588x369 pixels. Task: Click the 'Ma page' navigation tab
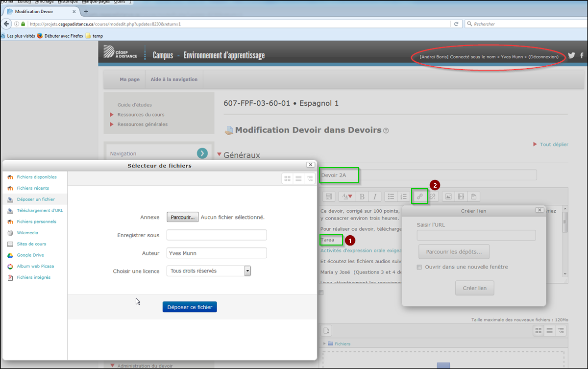click(x=129, y=79)
